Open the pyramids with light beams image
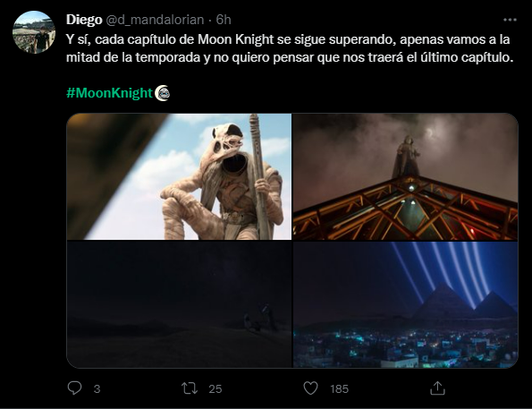 tap(405, 304)
